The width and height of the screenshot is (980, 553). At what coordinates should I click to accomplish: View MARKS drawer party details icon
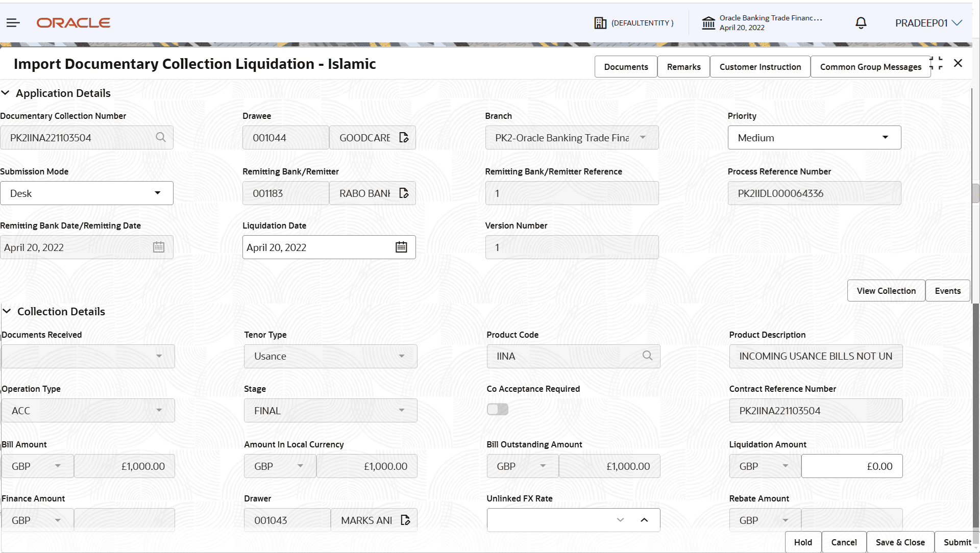(406, 520)
